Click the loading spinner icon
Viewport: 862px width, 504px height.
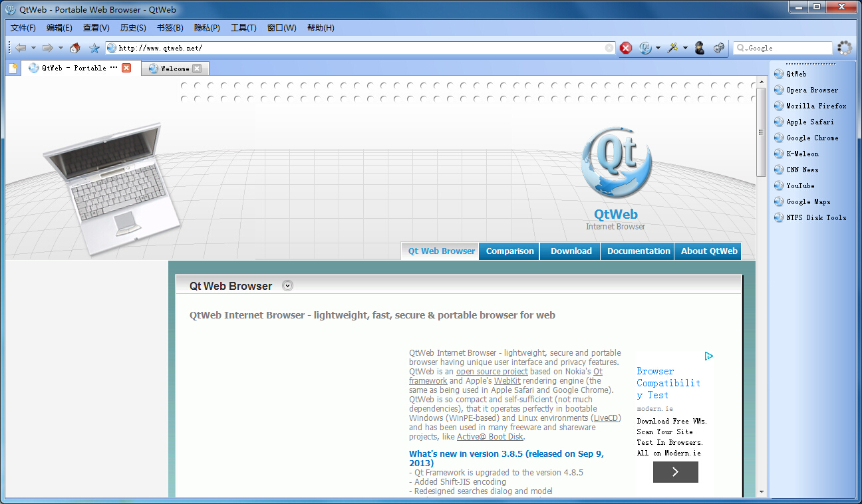tap(845, 48)
